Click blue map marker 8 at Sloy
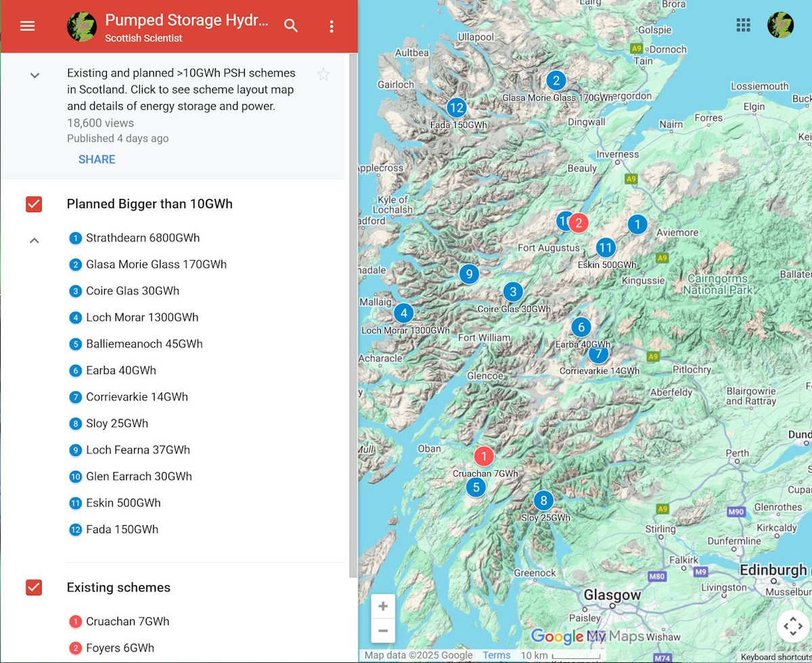Screen dimensions: 812x663 (543, 501)
